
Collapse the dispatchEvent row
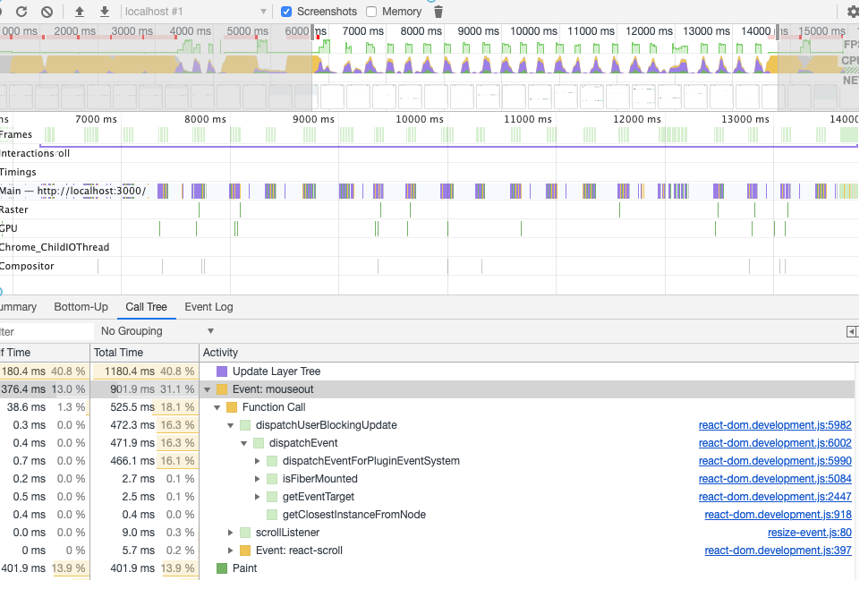click(243, 443)
